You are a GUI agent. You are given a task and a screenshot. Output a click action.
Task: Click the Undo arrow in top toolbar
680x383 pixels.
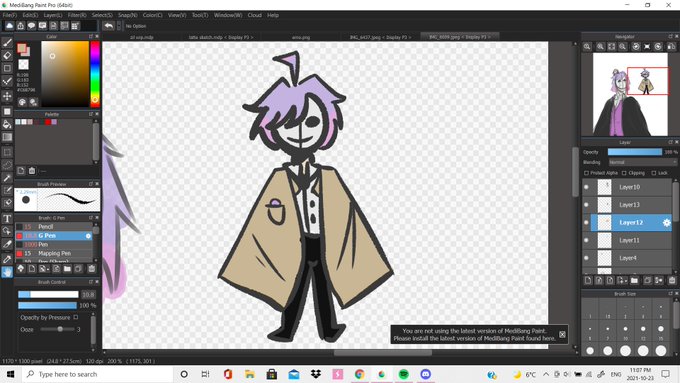pyautogui.click(x=108, y=26)
